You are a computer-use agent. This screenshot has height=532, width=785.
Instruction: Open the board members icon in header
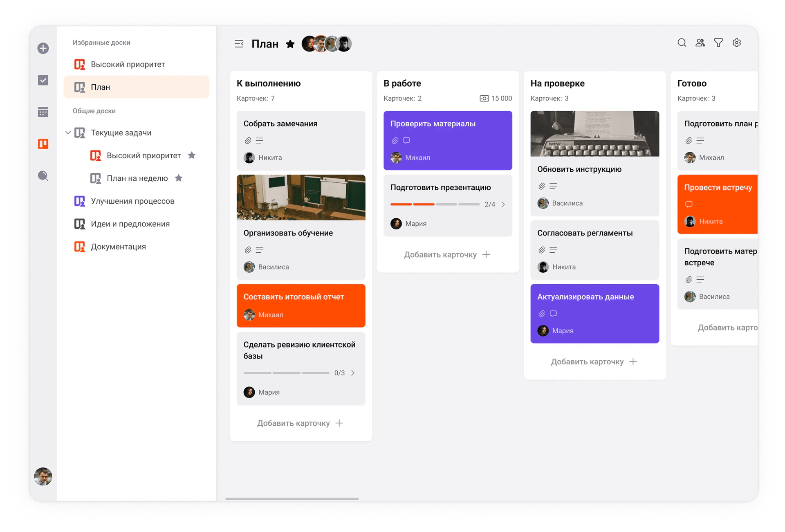[x=700, y=43]
